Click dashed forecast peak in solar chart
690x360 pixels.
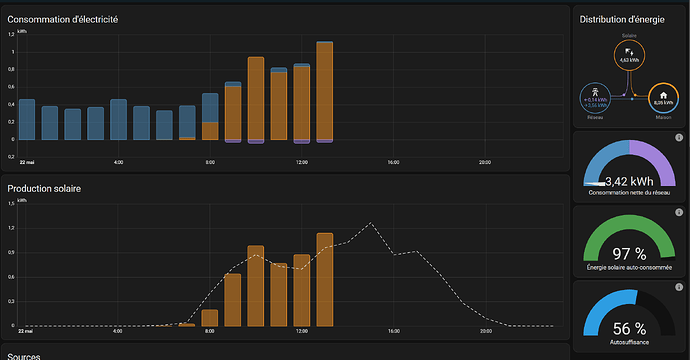click(x=371, y=223)
